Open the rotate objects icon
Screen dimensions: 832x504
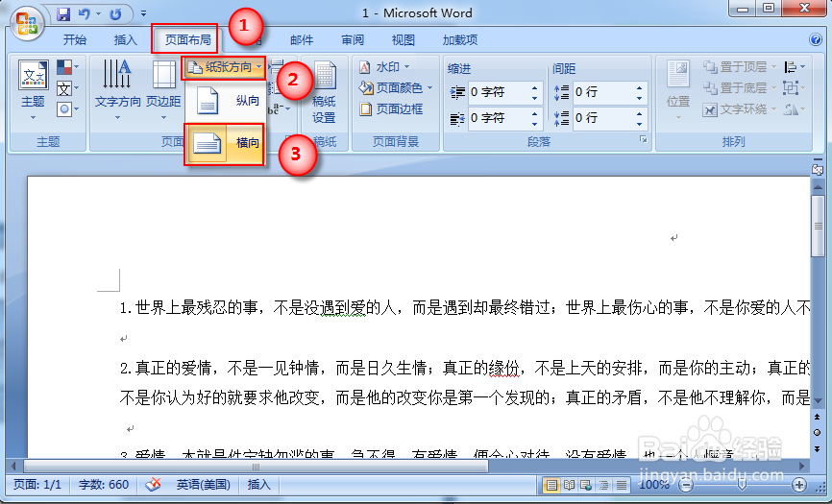click(795, 109)
